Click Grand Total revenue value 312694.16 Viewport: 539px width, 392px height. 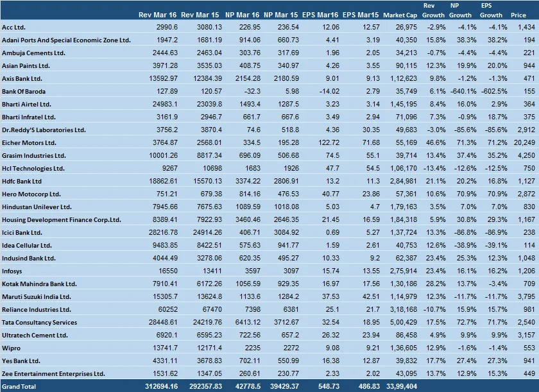pos(161,386)
